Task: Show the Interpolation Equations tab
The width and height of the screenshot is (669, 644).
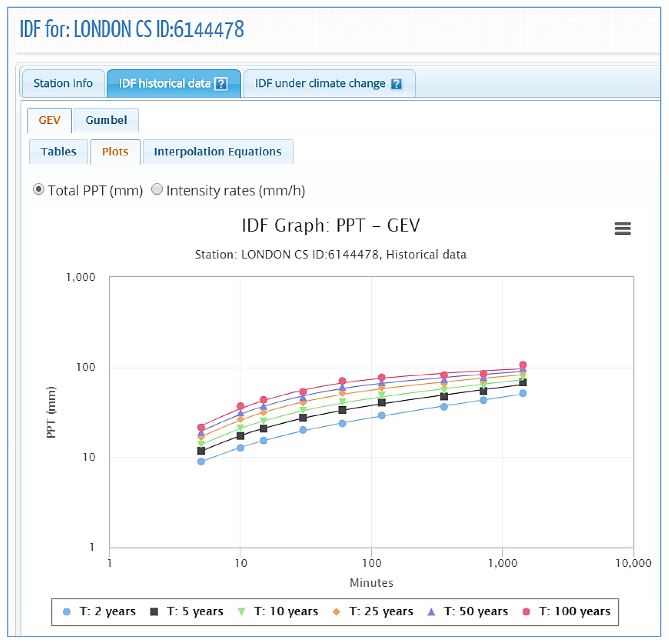Action: pyautogui.click(x=218, y=152)
